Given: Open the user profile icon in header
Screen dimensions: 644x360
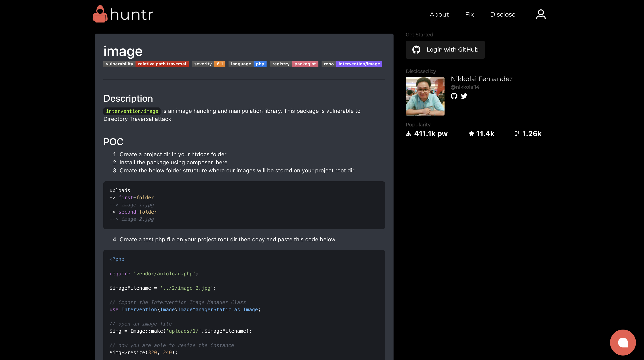Looking at the screenshot, I should click(x=540, y=14).
